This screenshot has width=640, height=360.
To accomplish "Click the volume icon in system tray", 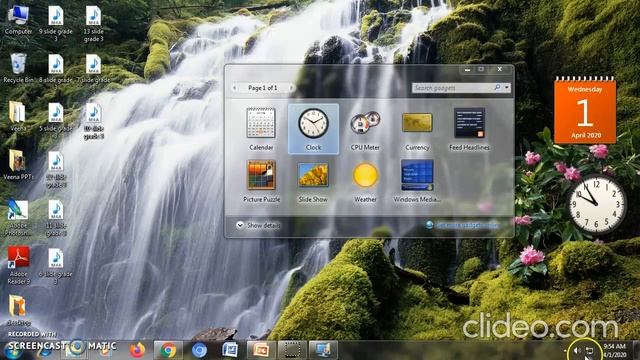I will click(577, 351).
